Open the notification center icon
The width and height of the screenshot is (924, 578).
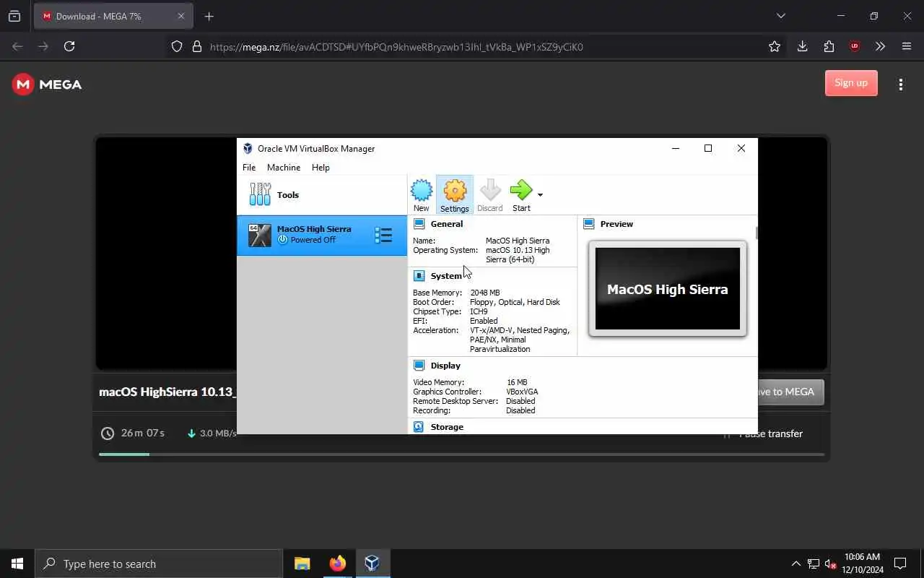coord(900,564)
